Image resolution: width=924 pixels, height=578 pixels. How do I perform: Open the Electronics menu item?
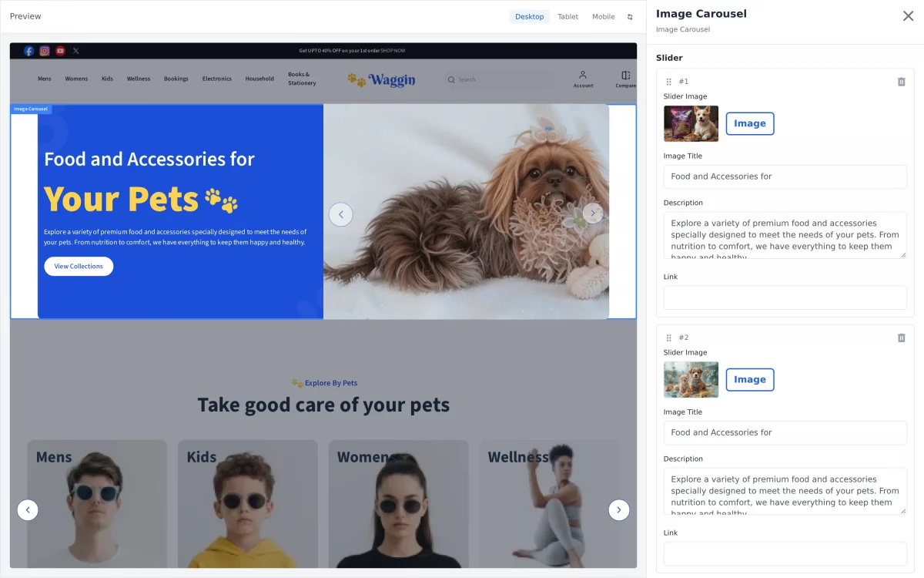[x=217, y=79]
